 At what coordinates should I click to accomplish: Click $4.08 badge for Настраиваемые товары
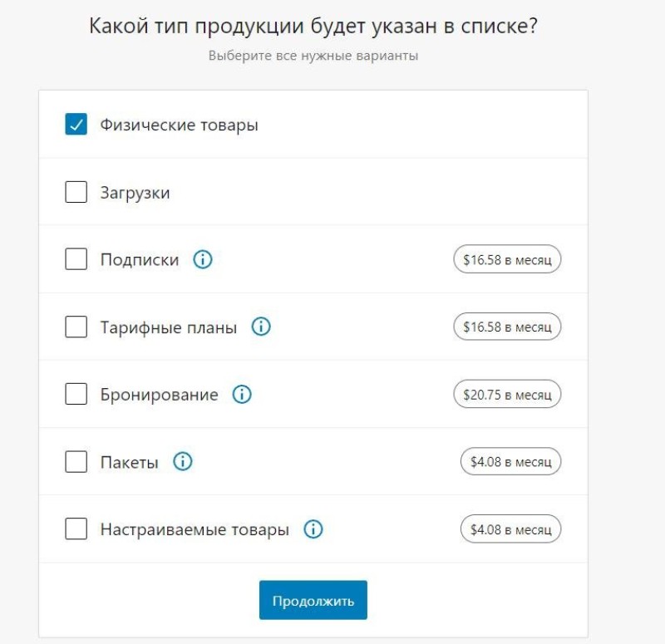point(510,529)
